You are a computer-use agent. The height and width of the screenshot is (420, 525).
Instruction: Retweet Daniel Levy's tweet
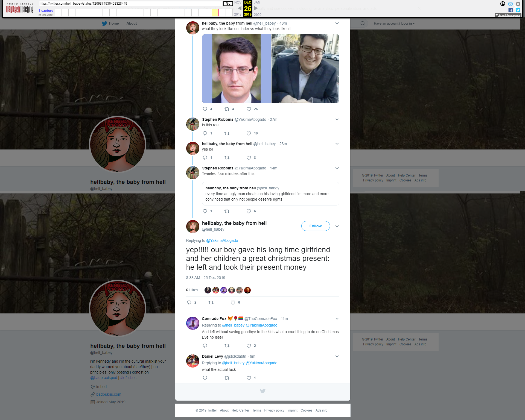click(x=227, y=378)
